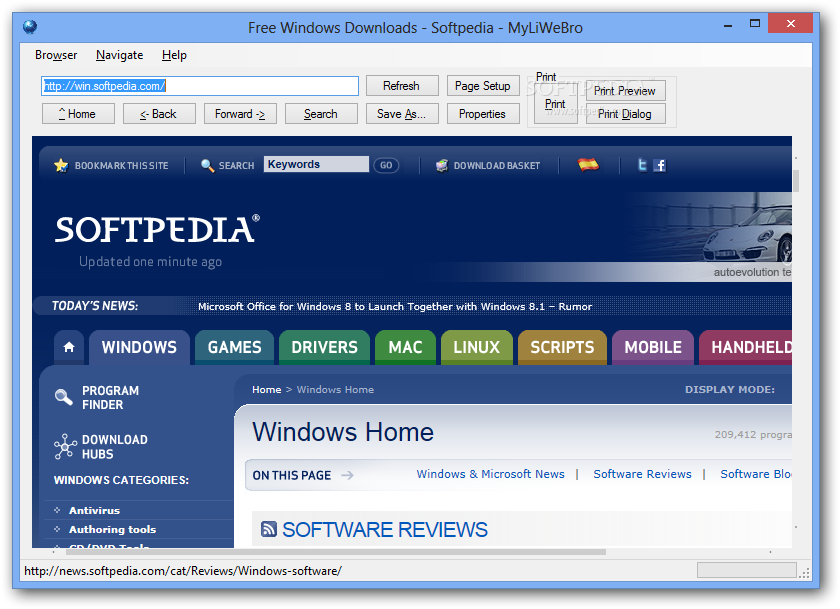Click the MyLiWeBro globe app icon

(x=30, y=26)
